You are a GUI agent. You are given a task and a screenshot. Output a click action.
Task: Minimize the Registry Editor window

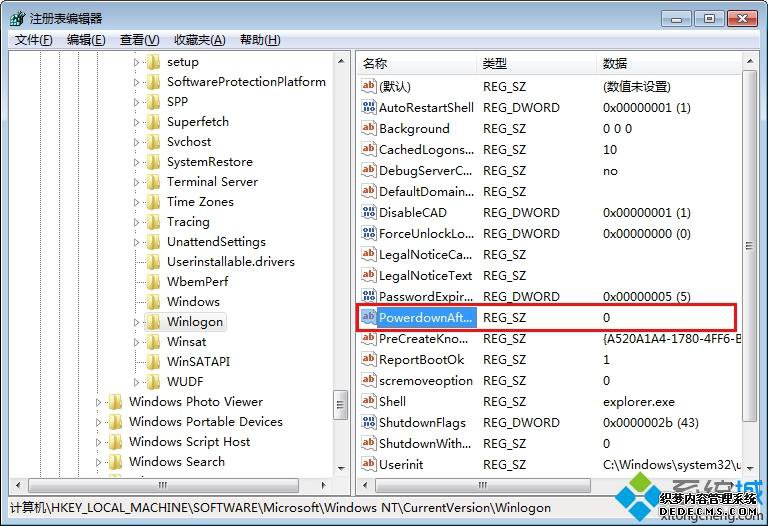click(x=676, y=19)
